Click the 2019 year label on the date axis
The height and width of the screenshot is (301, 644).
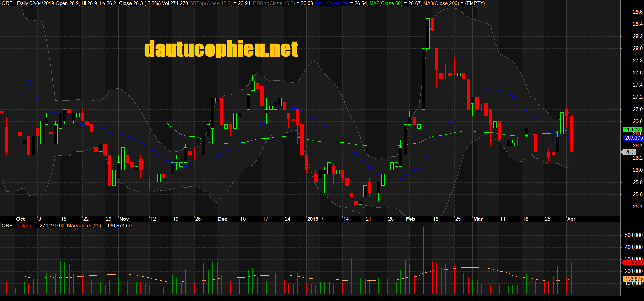point(313,219)
